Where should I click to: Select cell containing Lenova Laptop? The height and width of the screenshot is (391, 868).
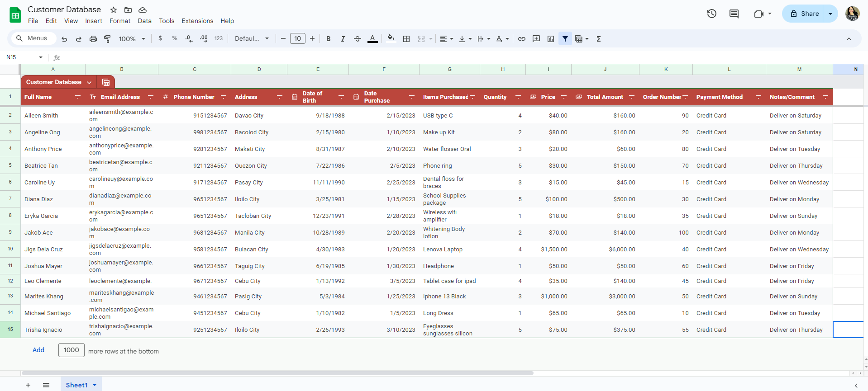[x=449, y=250]
